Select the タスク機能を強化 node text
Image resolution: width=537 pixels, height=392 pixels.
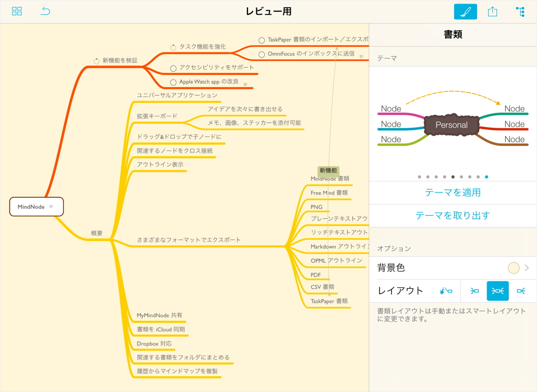tap(203, 47)
